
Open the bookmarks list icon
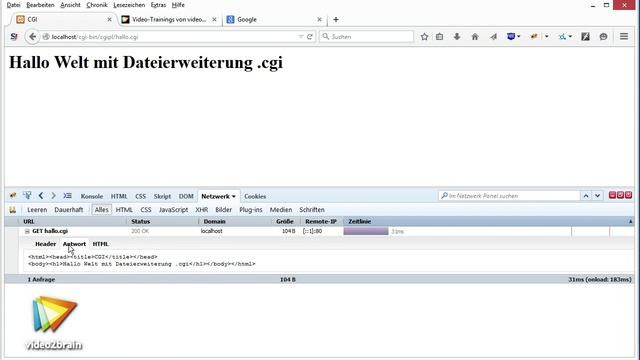pyautogui.click(x=440, y=37)
